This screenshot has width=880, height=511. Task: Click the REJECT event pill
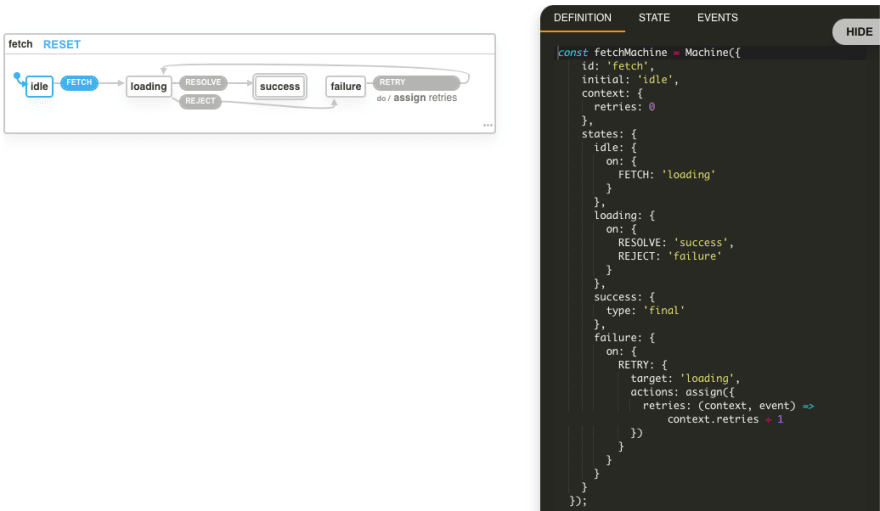point(200,101)
